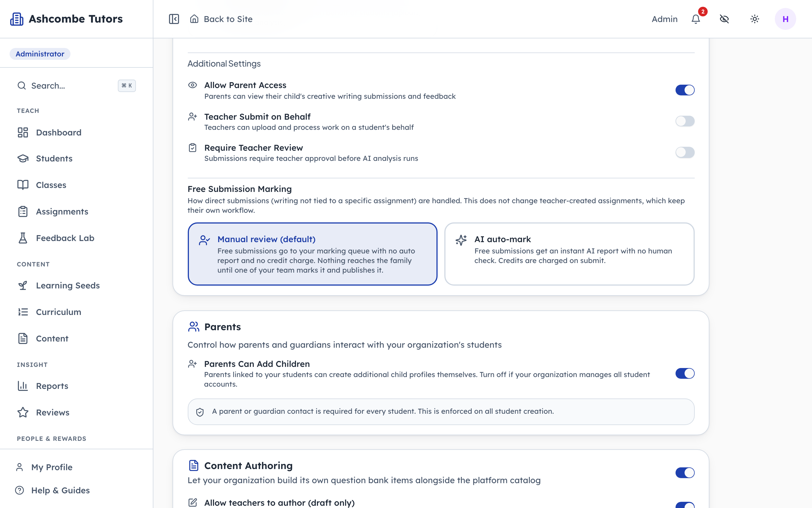Go to Students page
This screenshot has height=508, width=812.
(x=76, y=159)
